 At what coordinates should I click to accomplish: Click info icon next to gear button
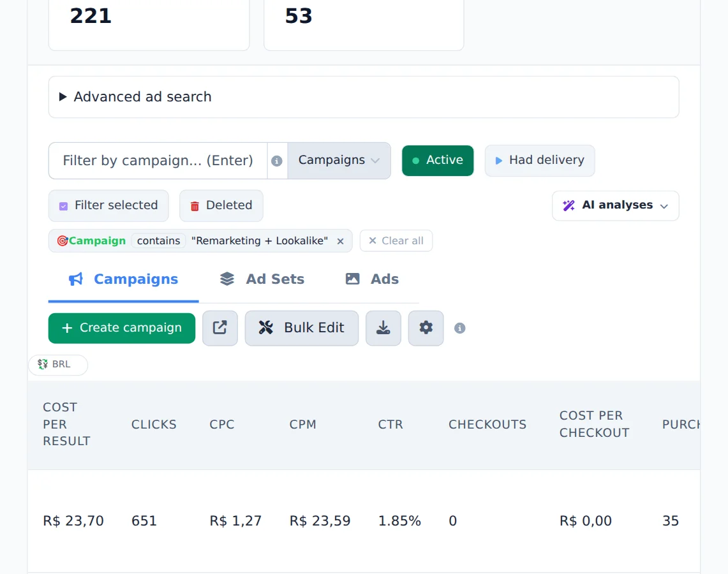[459, 328]
